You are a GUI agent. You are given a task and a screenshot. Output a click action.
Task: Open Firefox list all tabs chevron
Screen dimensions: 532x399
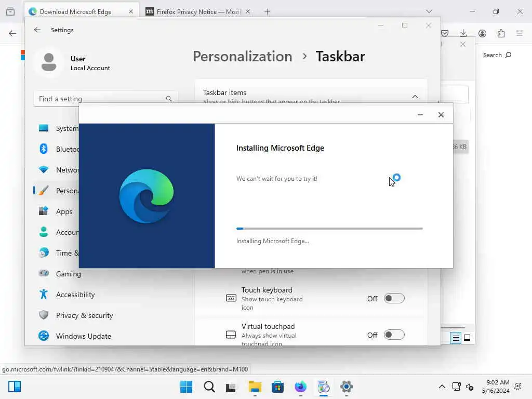429,11
